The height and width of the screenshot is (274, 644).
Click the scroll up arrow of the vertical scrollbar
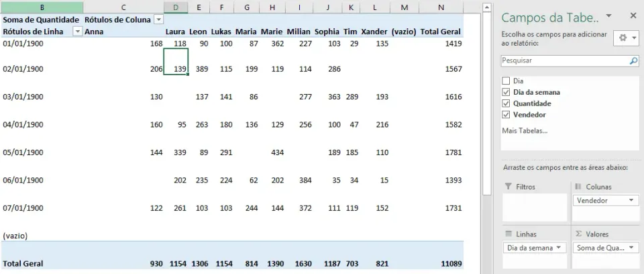click(487, 7)
